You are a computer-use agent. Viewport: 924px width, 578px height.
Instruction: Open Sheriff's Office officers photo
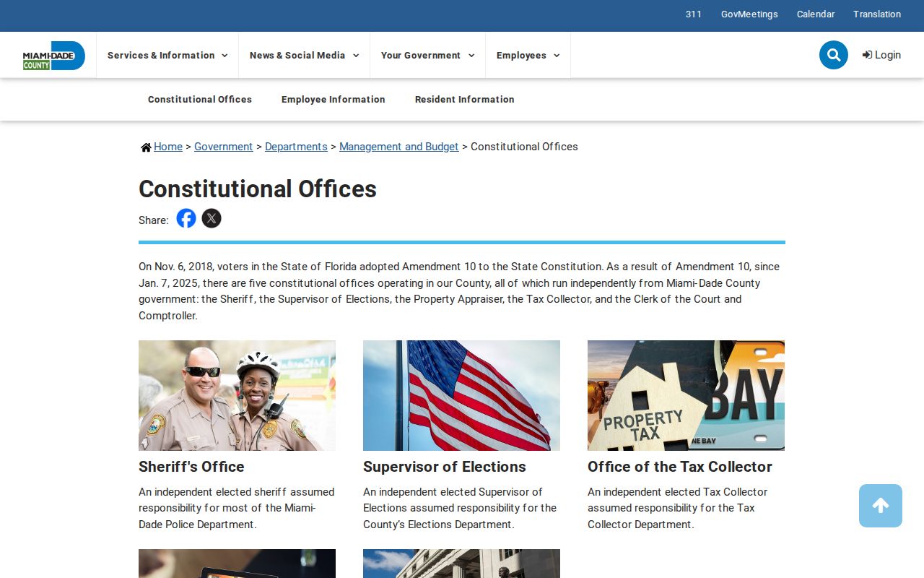237,395
